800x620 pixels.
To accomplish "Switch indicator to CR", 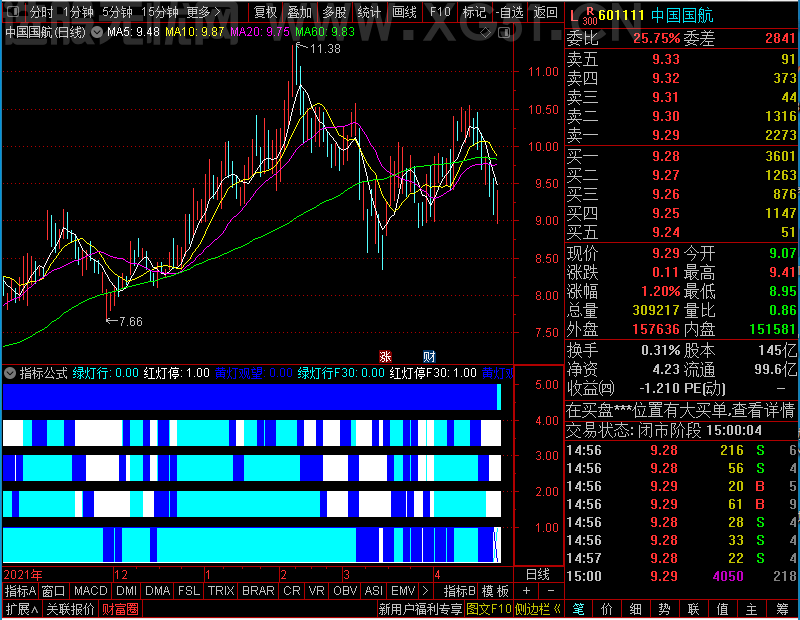I will click(292, 591).
